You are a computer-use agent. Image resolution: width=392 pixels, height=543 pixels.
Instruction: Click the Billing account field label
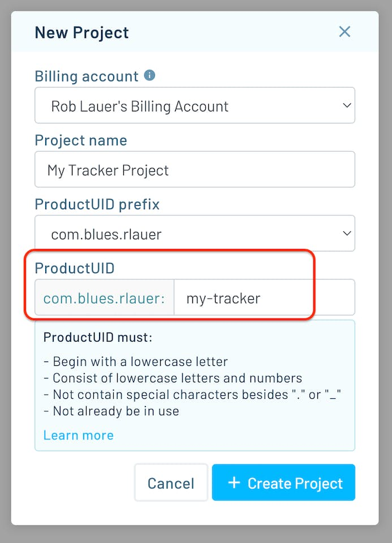[86, 76]
